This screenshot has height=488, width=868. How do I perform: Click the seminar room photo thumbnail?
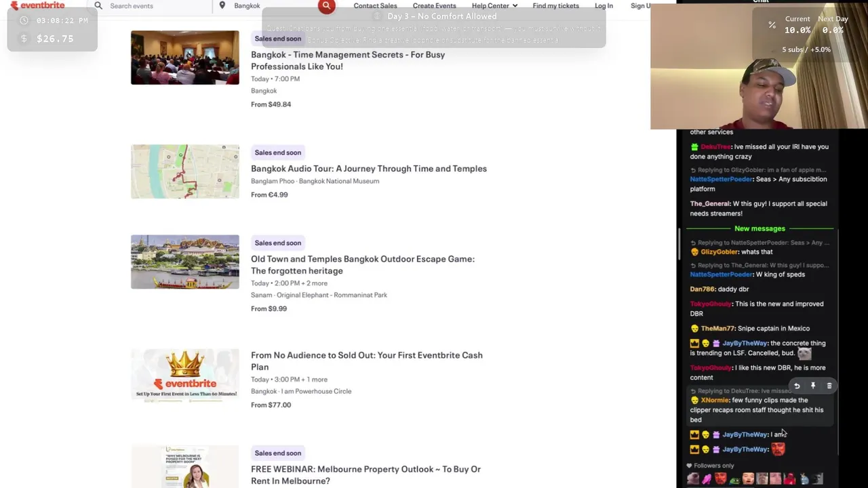[x=185, y=58]
